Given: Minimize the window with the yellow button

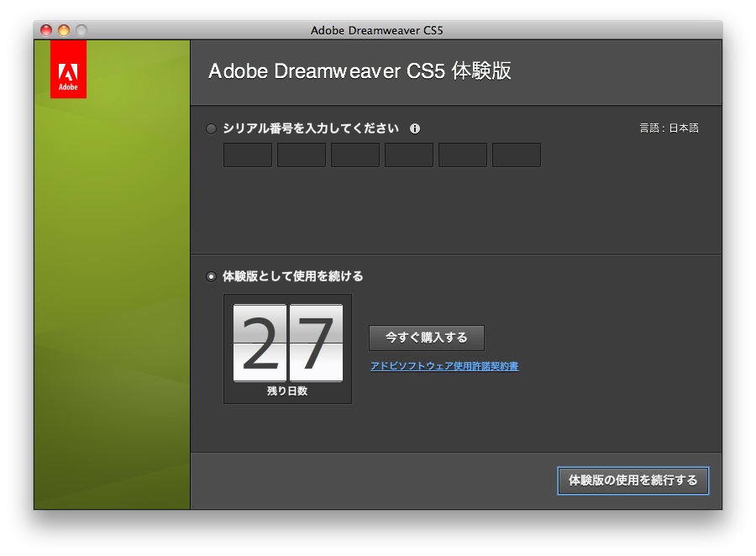Looking at the screenshot, I should [x=64, y=30].
